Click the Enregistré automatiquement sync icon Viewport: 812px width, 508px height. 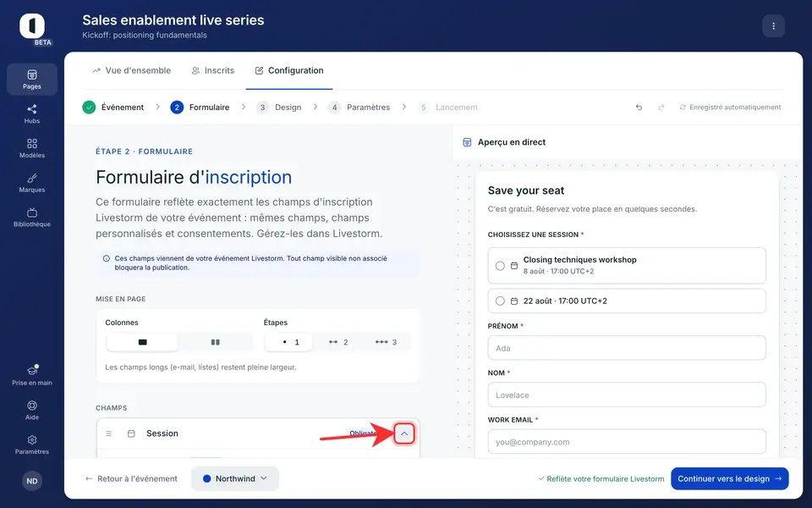tap(683, 108)
